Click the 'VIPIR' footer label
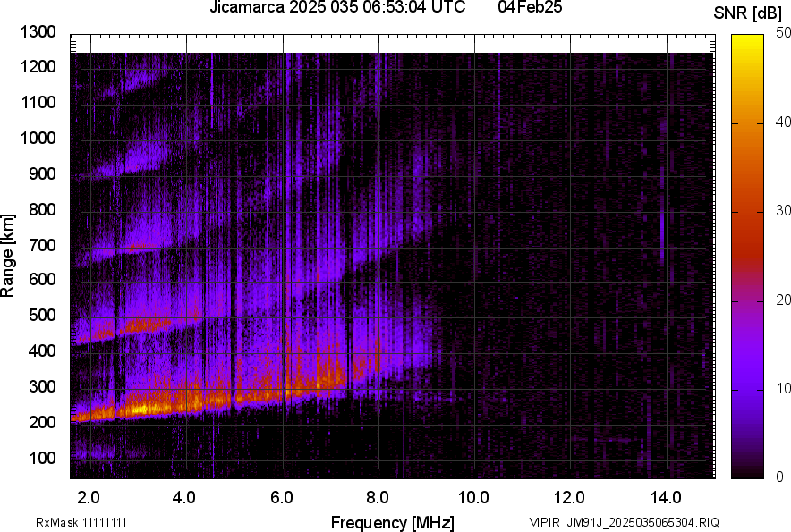The width and height of the screenshot is (791, 532). [545, 522]
